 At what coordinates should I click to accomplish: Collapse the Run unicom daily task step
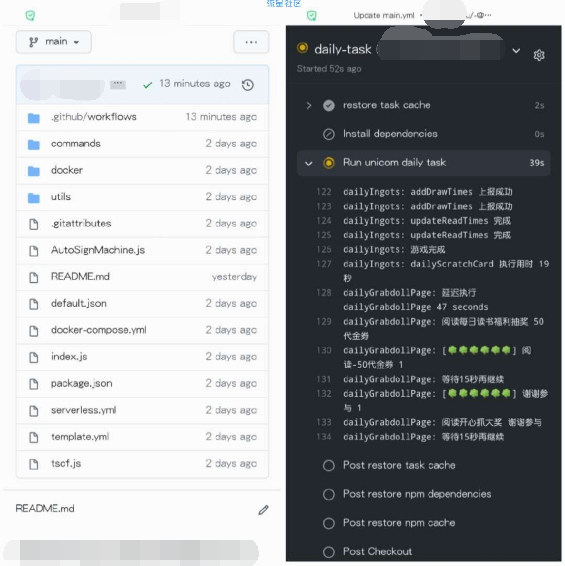pyautogui.click(x=308, y=163)
